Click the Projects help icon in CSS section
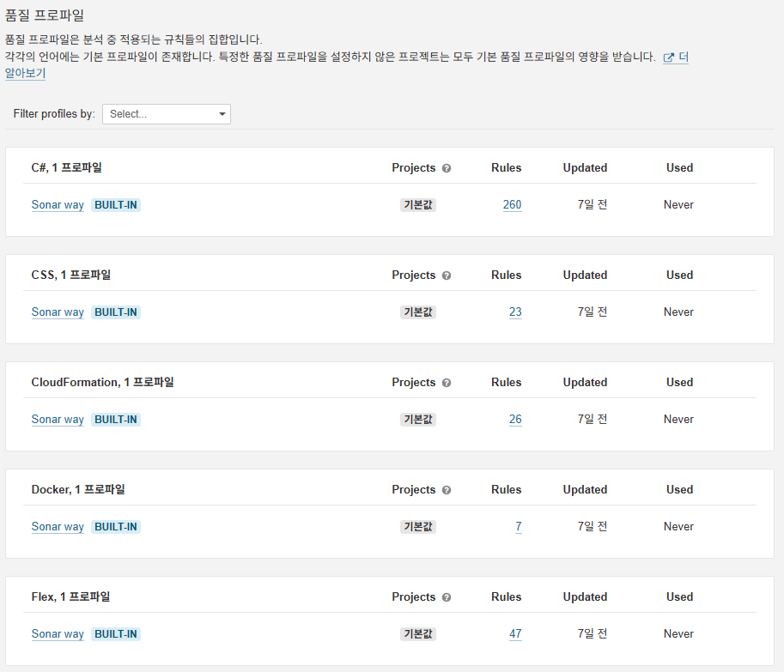784x672 pixels. click(x=447, y=275)
